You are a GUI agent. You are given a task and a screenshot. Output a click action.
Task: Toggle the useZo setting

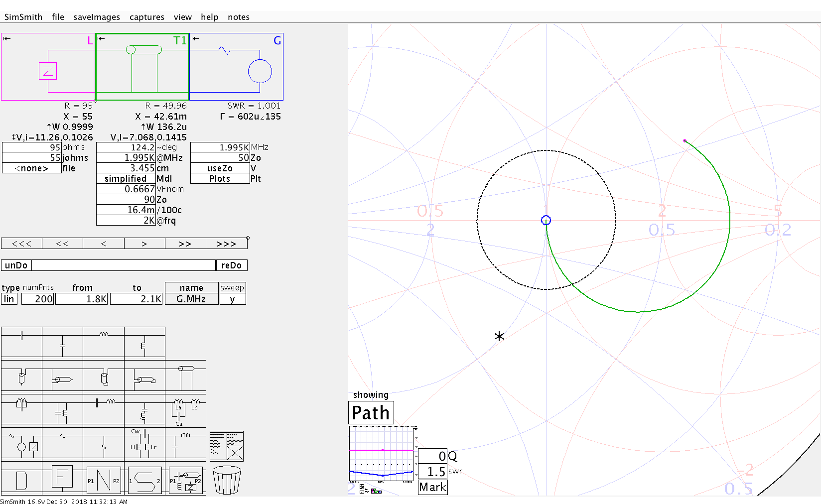pos(220,168)
